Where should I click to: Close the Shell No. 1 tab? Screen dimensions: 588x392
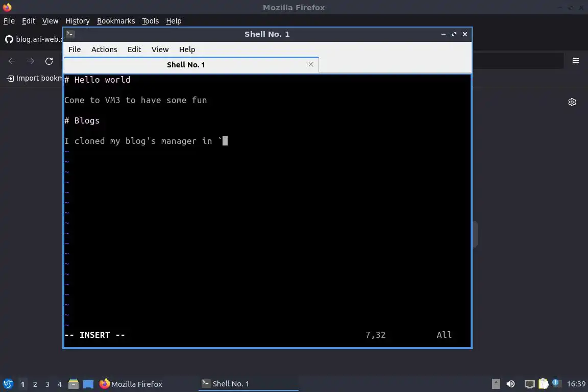310,64
